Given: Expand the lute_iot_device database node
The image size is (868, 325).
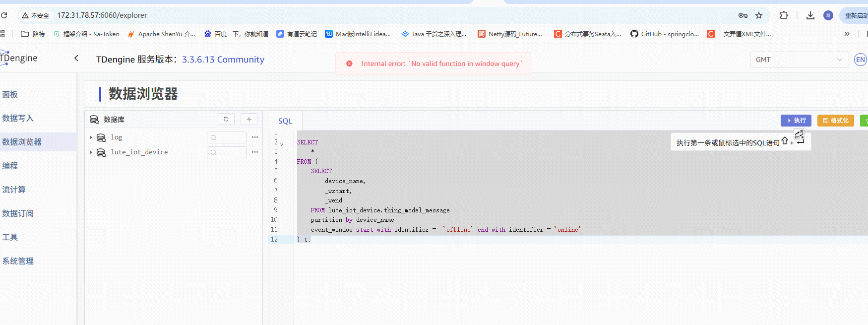Looking at the screenshot, I should pos(91,152).
